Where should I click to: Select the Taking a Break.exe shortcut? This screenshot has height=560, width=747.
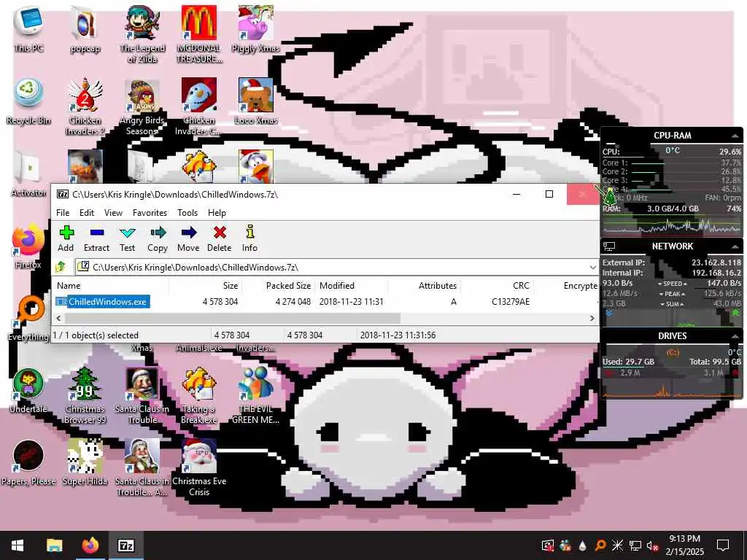[x=199, y=395]
